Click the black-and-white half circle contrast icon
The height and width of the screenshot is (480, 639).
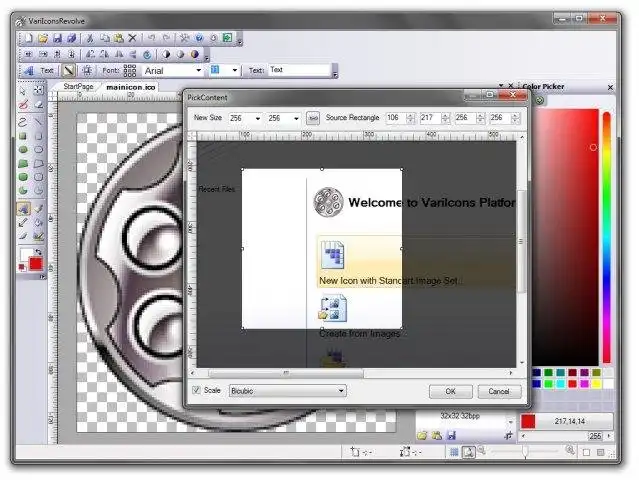pyautogui.click(x=166, y=54)
